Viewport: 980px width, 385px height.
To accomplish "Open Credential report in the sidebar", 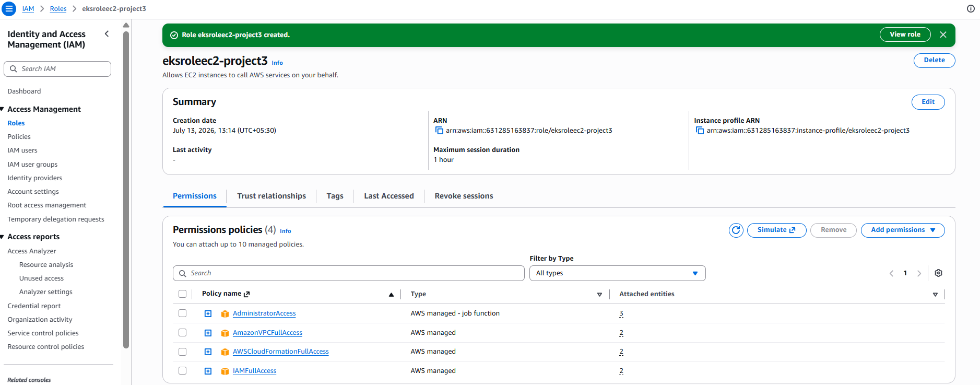I will [x=34, y=306].
